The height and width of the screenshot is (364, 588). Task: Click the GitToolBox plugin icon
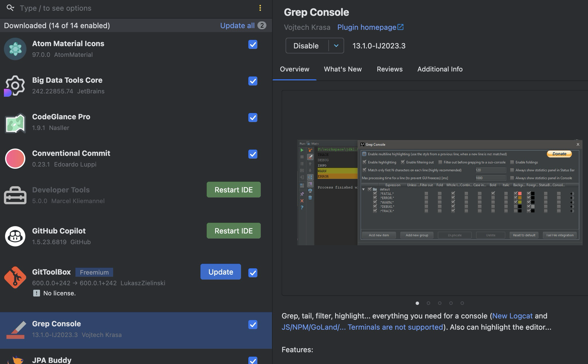click(15, 277)
